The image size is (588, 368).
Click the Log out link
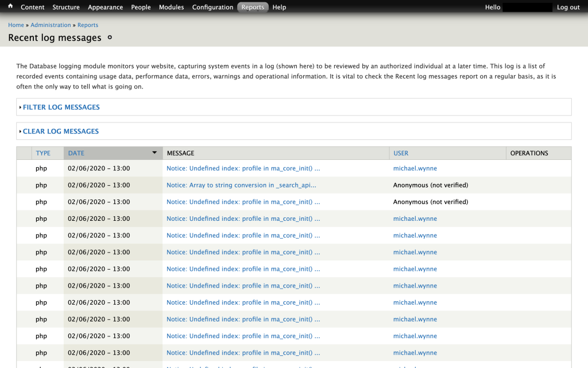568,7
